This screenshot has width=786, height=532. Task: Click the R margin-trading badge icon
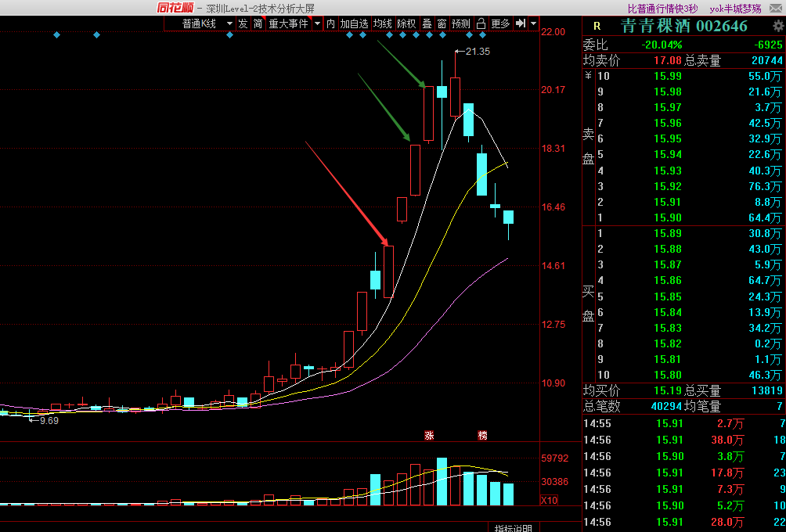597,26
